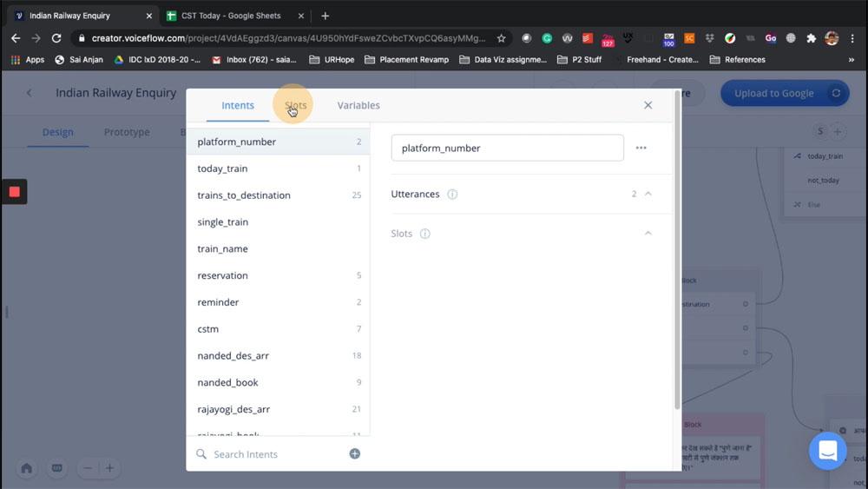Click the add intent plus icon

pyautogui.click(x=354, y=453)
